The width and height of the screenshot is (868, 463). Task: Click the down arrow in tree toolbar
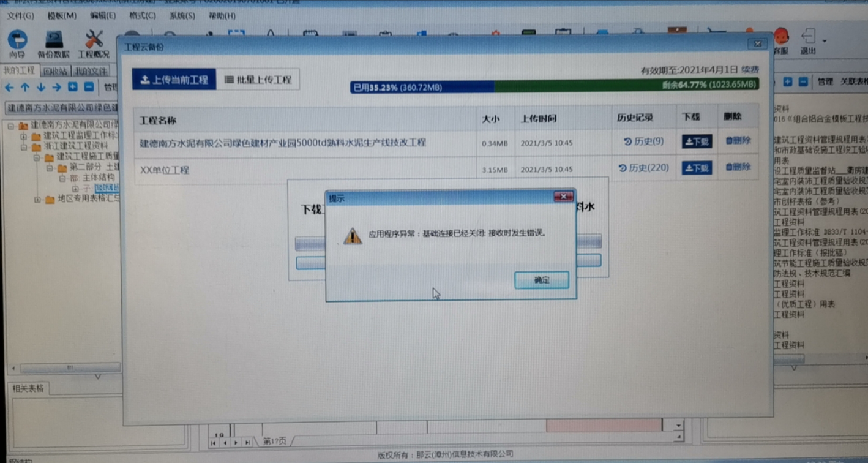click(41, 88)
